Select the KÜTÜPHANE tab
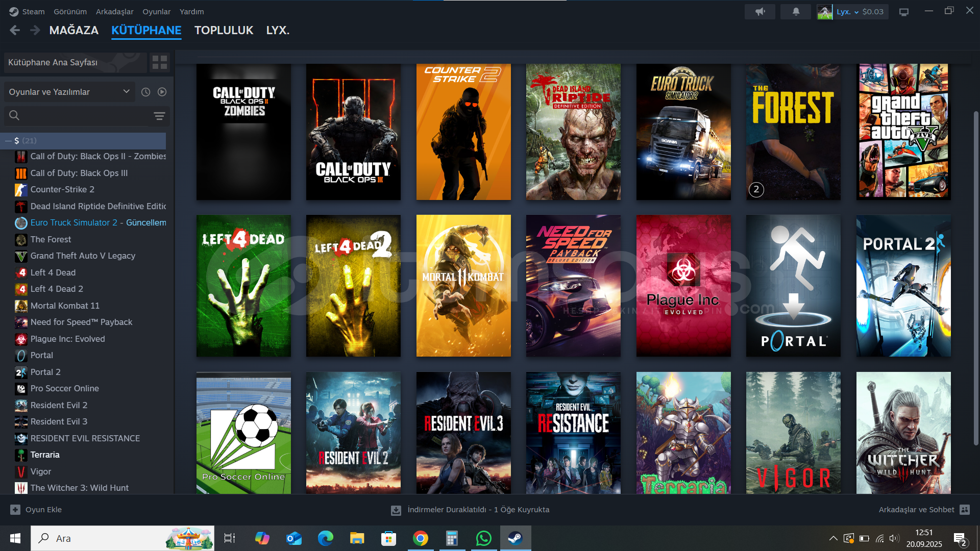The width and height of the screenshot is (980, 551). pos(146,30)
